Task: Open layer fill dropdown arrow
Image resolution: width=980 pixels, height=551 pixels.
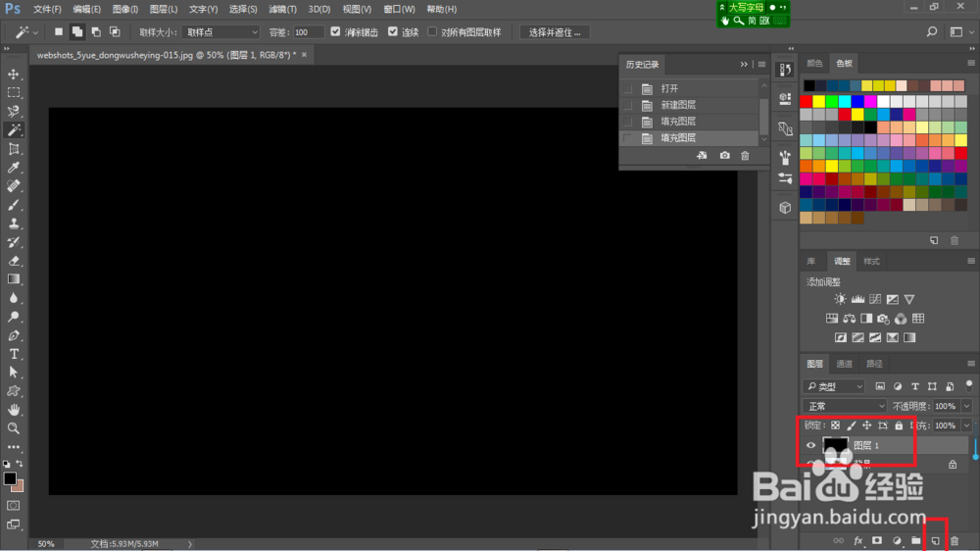Action: pyautogui.click(x=966, y=426)
